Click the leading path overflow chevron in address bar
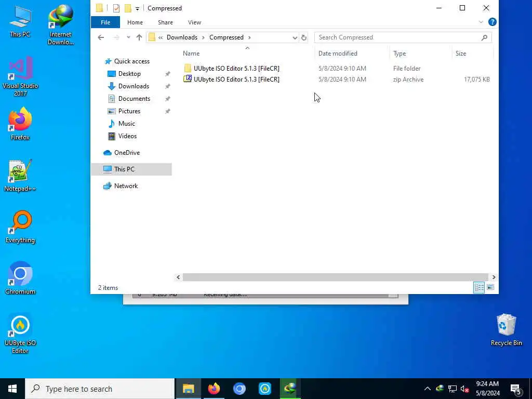This screenshot has width=532, height=399. coord(161,37)
